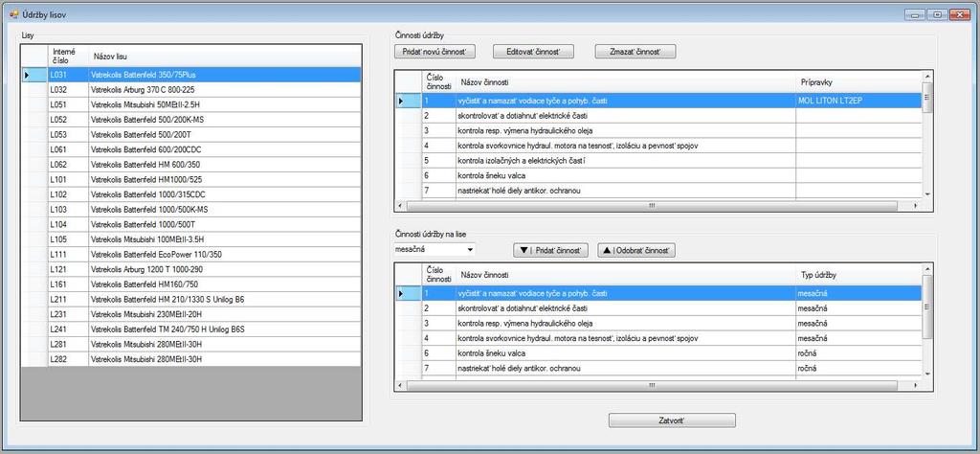980x454 pixels.
Task: Click 'Pridať činnosť' button with down arrow
Action: point(550,250)
